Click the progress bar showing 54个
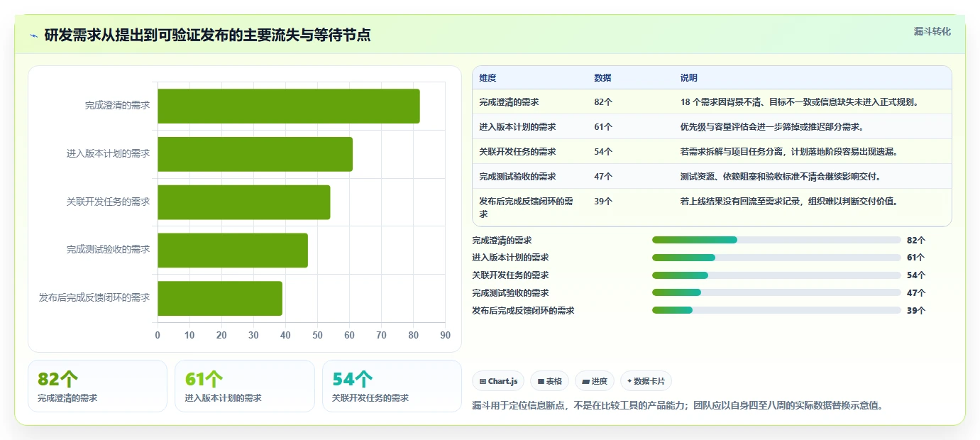 tap(776, 275)
